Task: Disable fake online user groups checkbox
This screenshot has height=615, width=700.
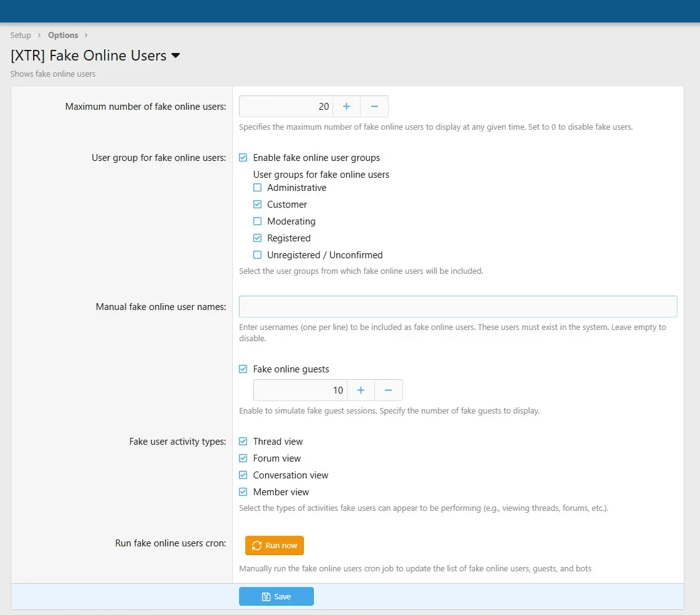Action: point(243,158)
